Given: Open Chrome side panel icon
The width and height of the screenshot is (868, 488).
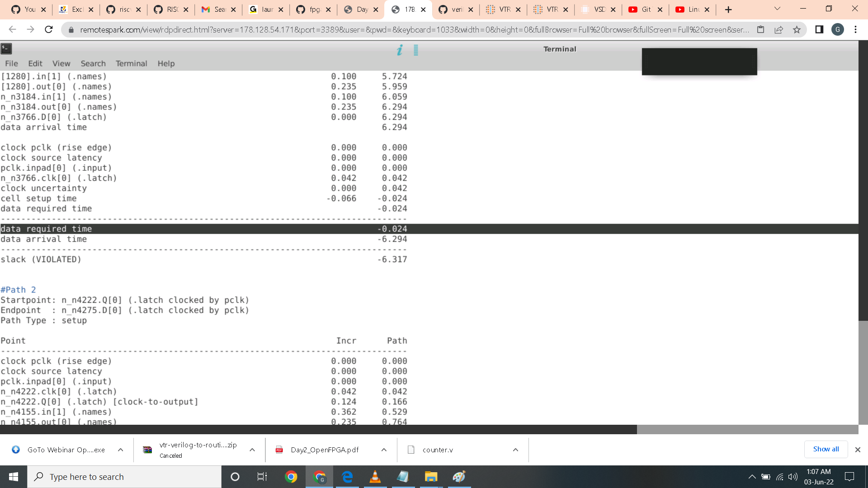Looking at the screenshot, I should click(x=819, y=30).
